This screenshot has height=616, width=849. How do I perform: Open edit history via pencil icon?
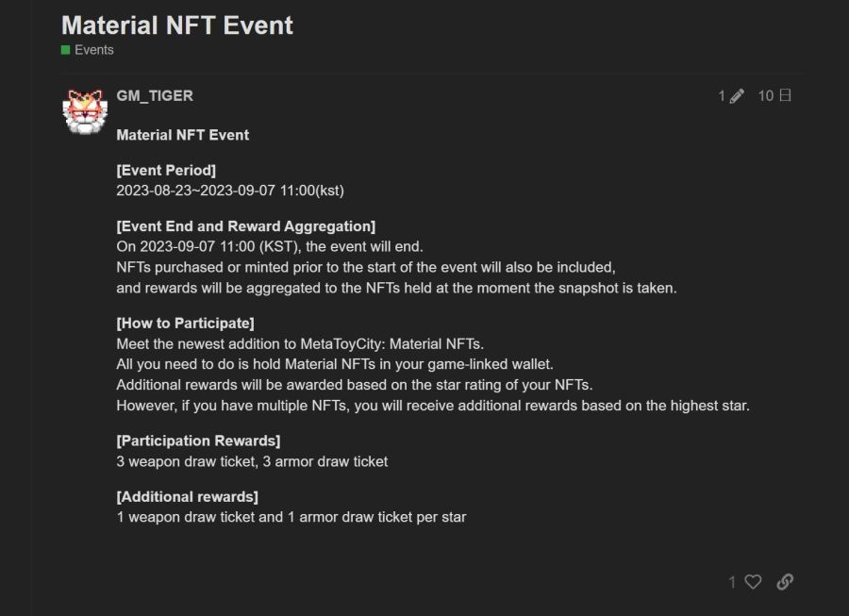[737, 96]
